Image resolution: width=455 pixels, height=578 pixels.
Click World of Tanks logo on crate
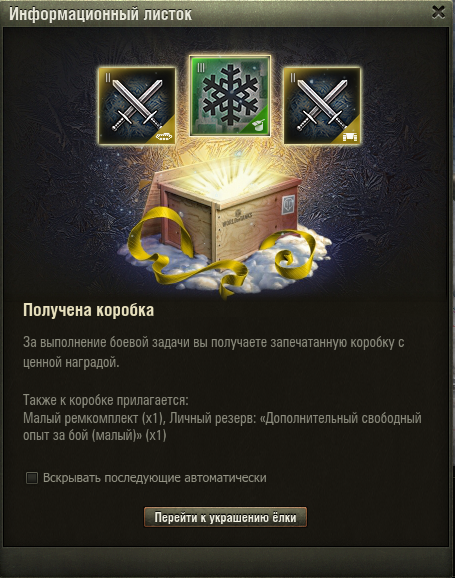click(x=237, y=218)
